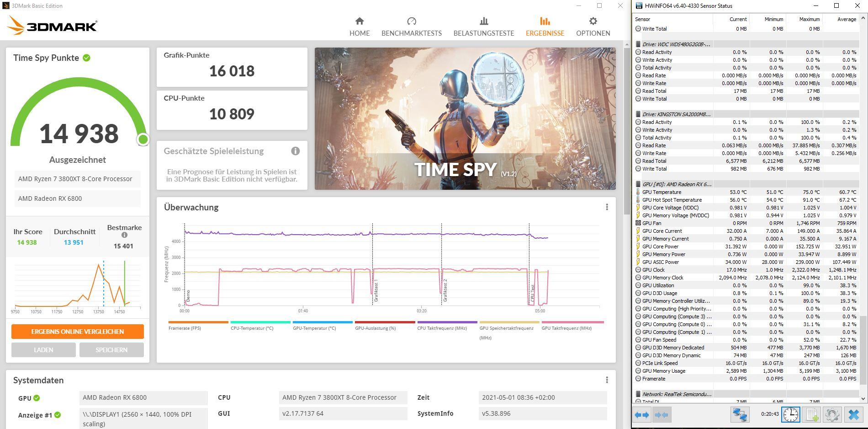
Task: Click the green check beside GPU in Systemdaten
Action: pos(37,398)
